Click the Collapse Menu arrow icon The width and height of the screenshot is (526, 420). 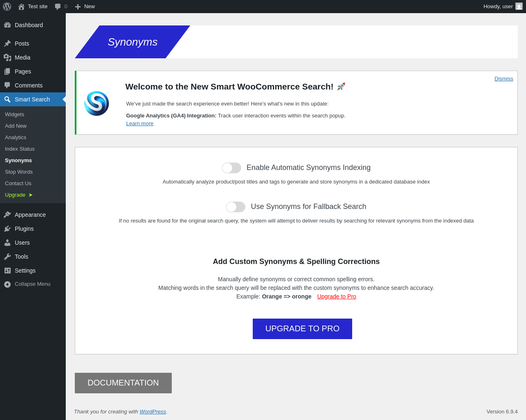[7, 284]
